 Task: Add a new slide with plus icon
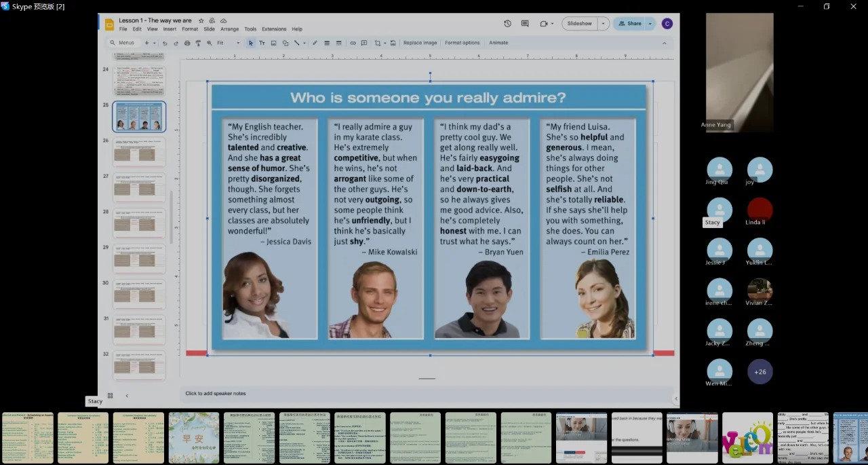click(x=146, y=43)
